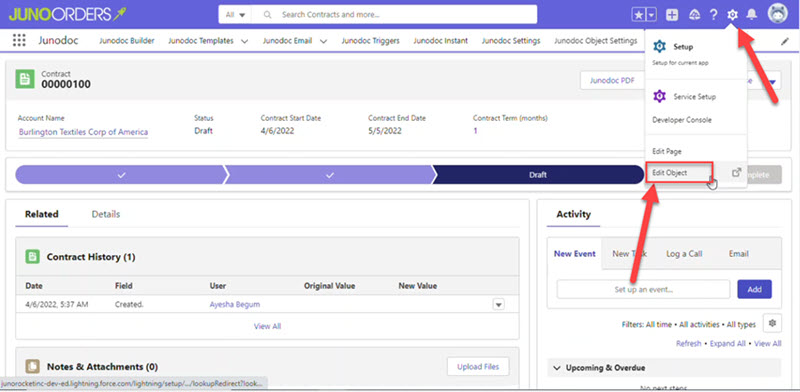Viewport: 800px width, 392px height.
Task: Expand Junodoc Email chevron
Action: 323,41
